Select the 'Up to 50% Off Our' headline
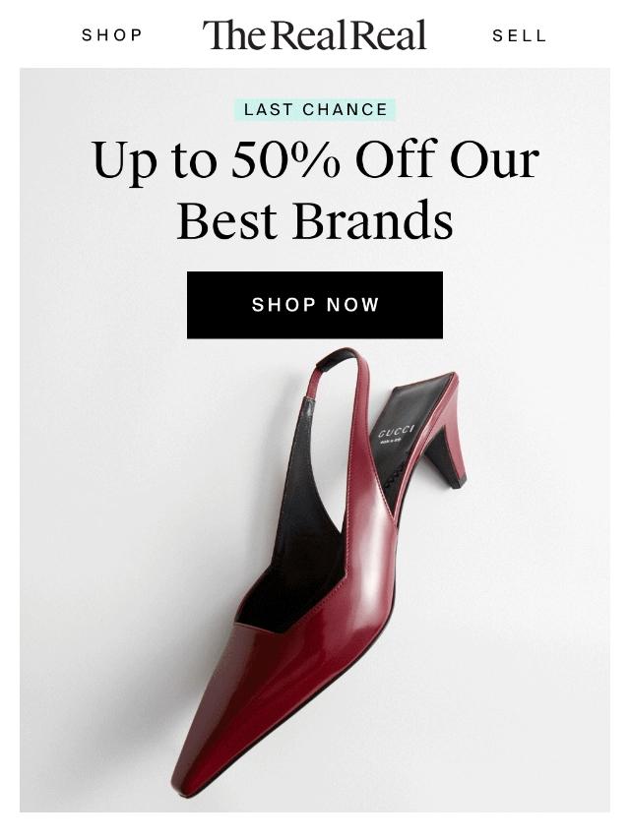 [x=315, y=160]
